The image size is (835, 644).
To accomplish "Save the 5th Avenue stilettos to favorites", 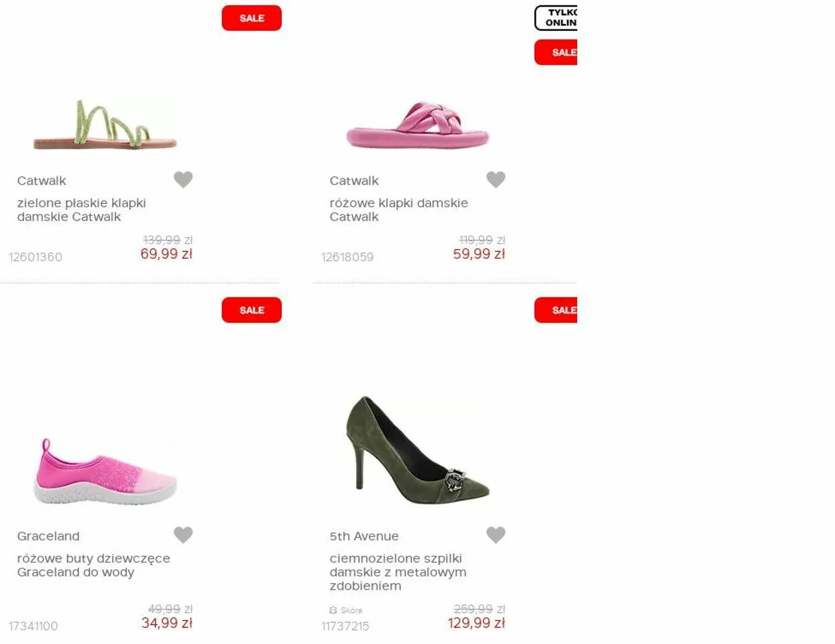I will coord(496,534).
